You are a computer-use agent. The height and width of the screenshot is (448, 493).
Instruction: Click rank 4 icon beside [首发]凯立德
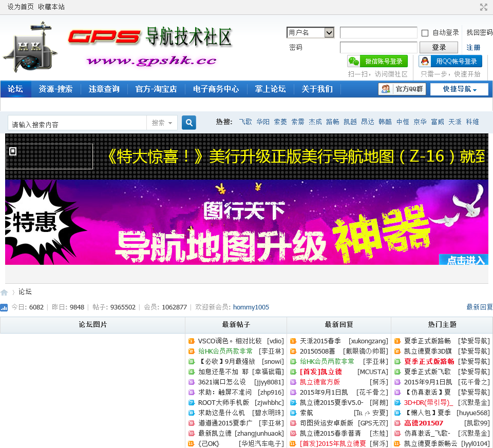pyautogui.click(x=293, y=372)
